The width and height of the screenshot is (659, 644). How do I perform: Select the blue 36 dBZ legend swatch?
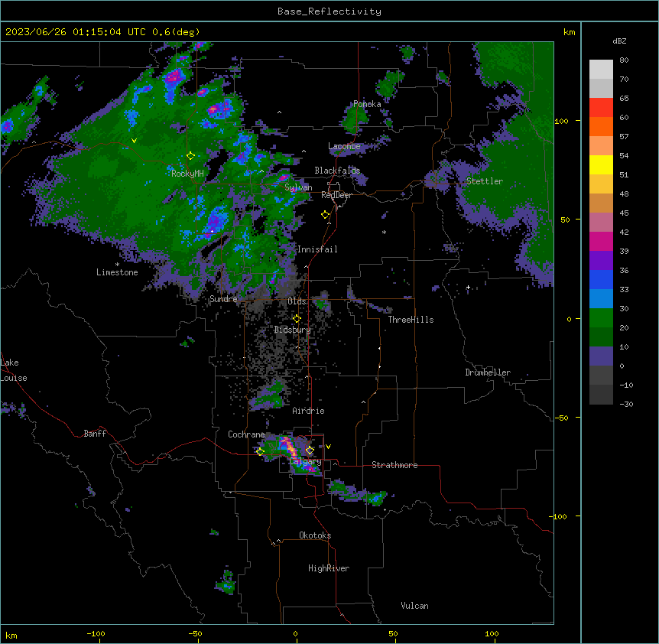tap(601, 279)
